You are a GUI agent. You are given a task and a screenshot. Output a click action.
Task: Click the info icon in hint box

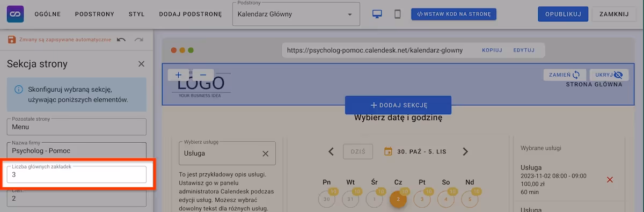pos(19,89)
